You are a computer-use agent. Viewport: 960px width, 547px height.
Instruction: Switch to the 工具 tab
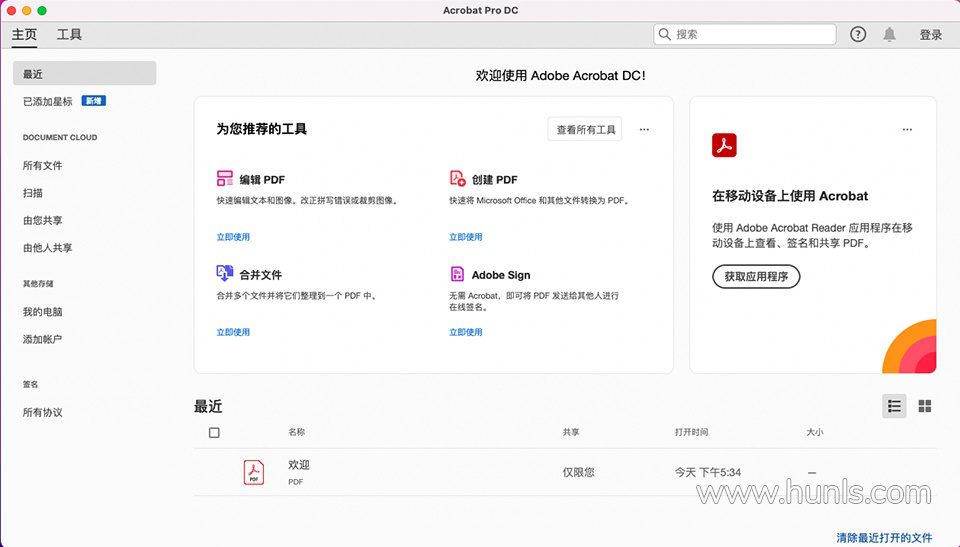coord(69,34)
